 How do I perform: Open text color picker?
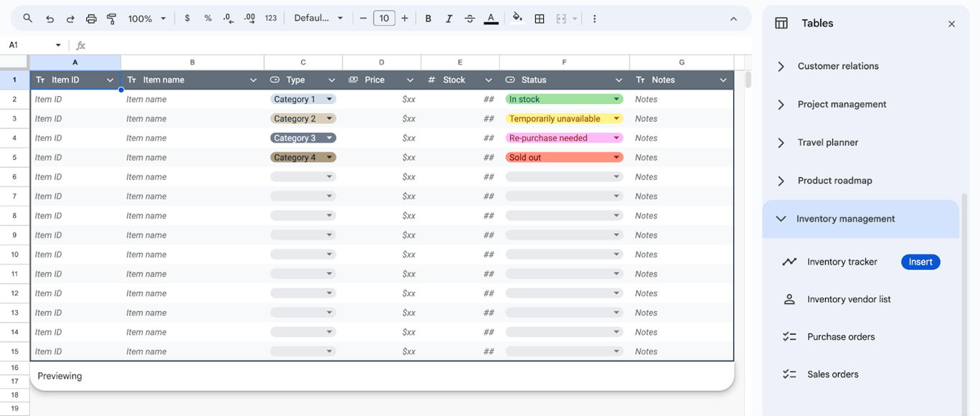491,19
